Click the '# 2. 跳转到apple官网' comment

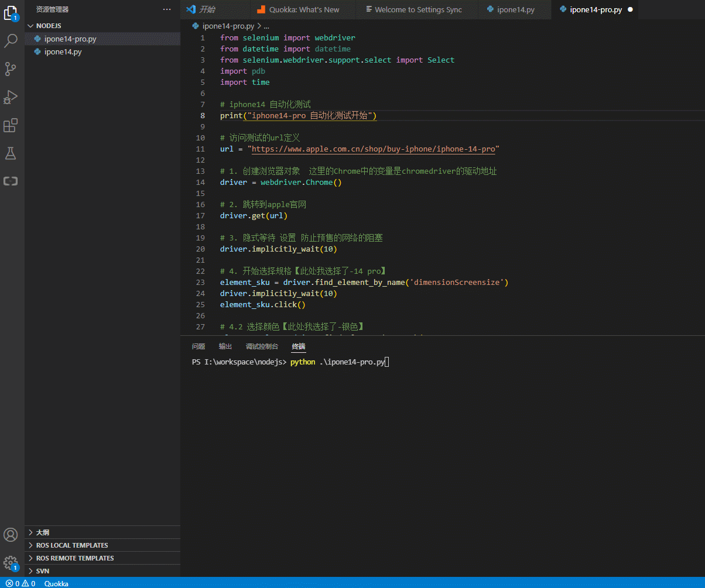(x=263, y=205)
